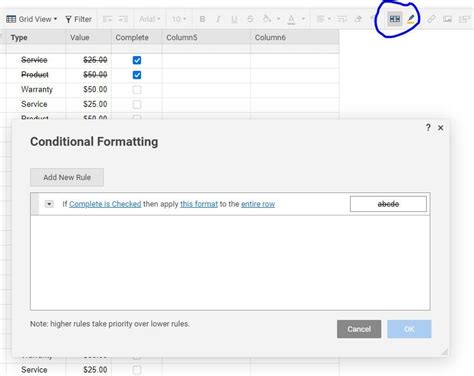Expand the fill color dropdown arrow
474x376 pixels.
(278, 19)
